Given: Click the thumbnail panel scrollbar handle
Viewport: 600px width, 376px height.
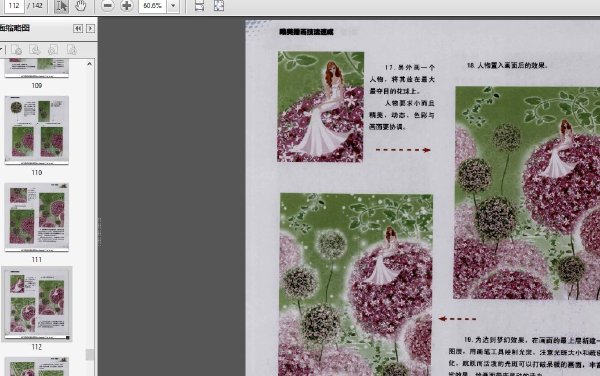Looking at the screenshot, I should (90, 355).
